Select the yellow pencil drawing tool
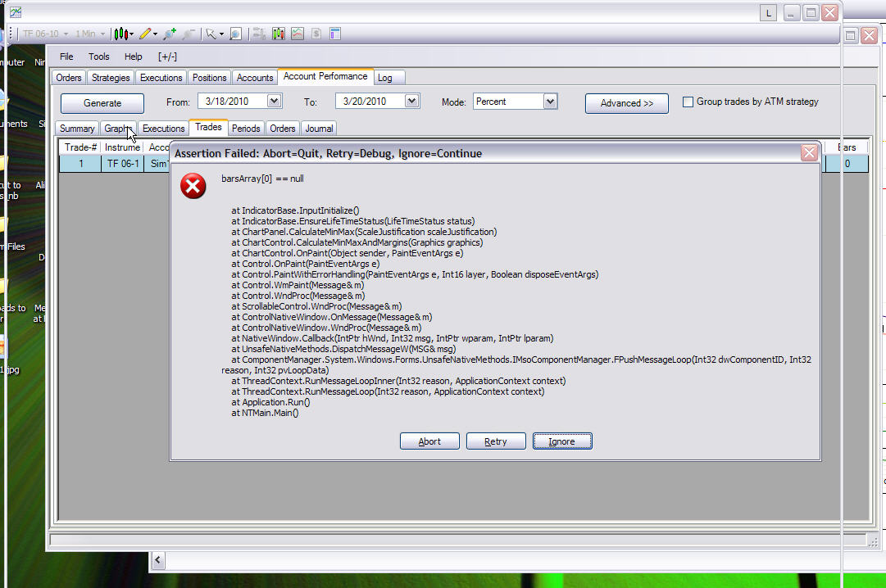The width and height of the screenshot is (886, 588). coord(145,34)
